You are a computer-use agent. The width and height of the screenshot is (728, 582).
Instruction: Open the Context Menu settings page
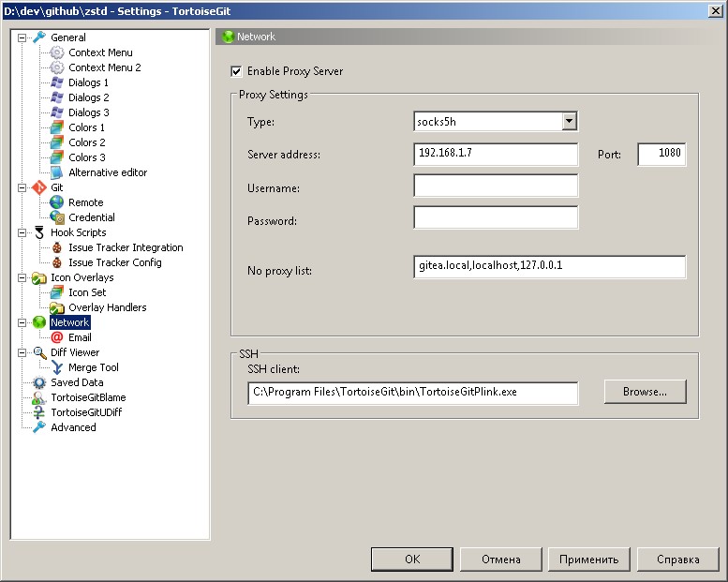click(x=100, y=52)
